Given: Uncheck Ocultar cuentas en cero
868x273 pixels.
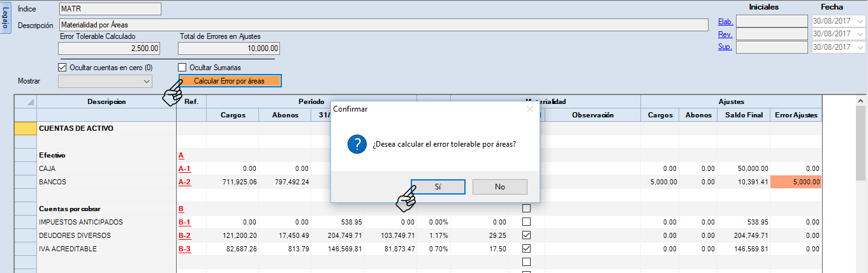Looking at the screenshot, I should 63,68.
